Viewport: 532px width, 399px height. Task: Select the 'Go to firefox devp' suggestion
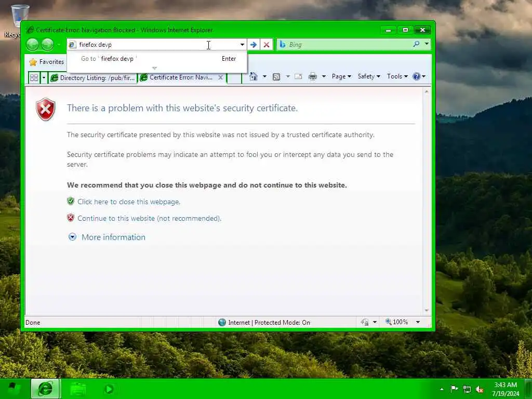point(157,59)
